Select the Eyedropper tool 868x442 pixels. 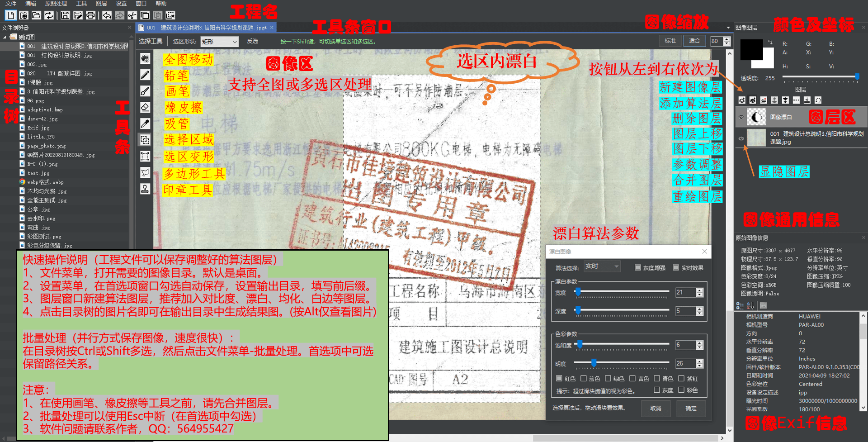[145, 124]
